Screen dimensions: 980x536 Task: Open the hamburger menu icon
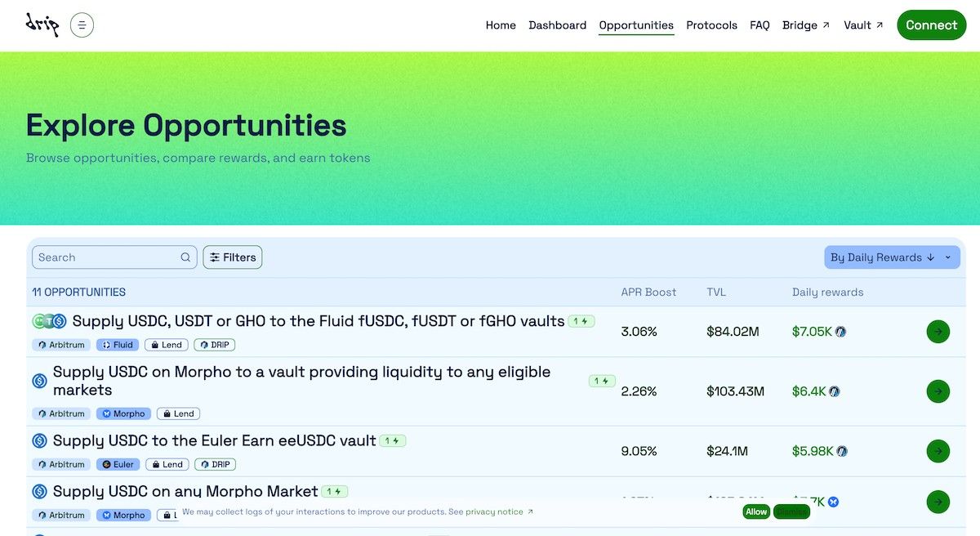[x=82, y=25]
